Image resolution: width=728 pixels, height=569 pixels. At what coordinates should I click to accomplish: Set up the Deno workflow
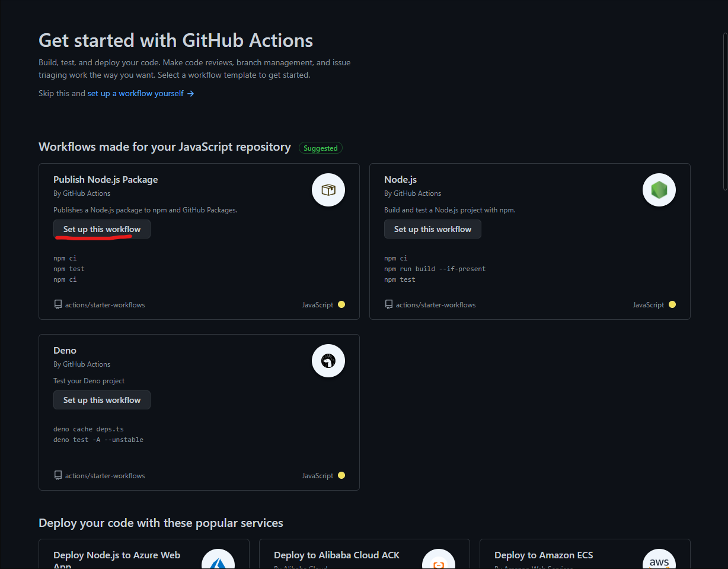pyautogui.click(x=102, y=400)
